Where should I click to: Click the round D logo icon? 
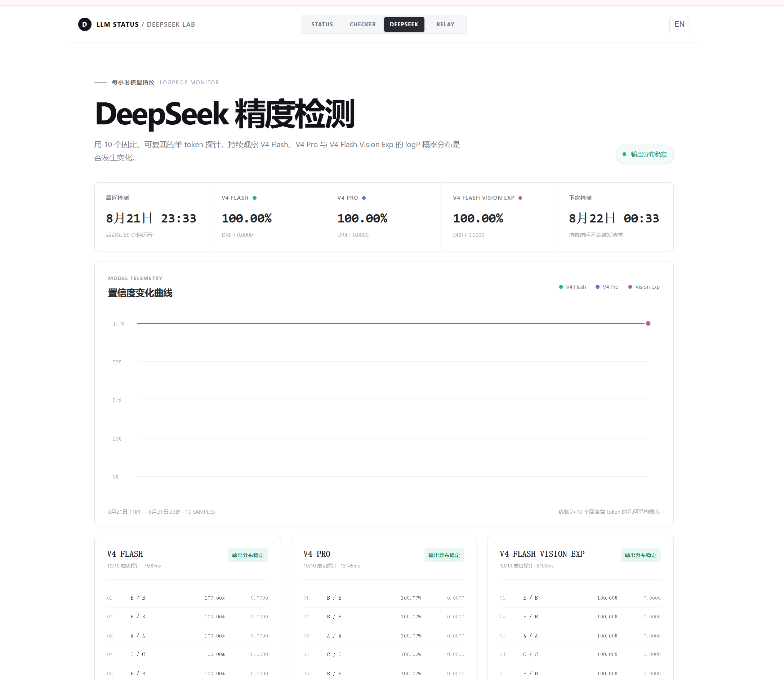(85, 24)
